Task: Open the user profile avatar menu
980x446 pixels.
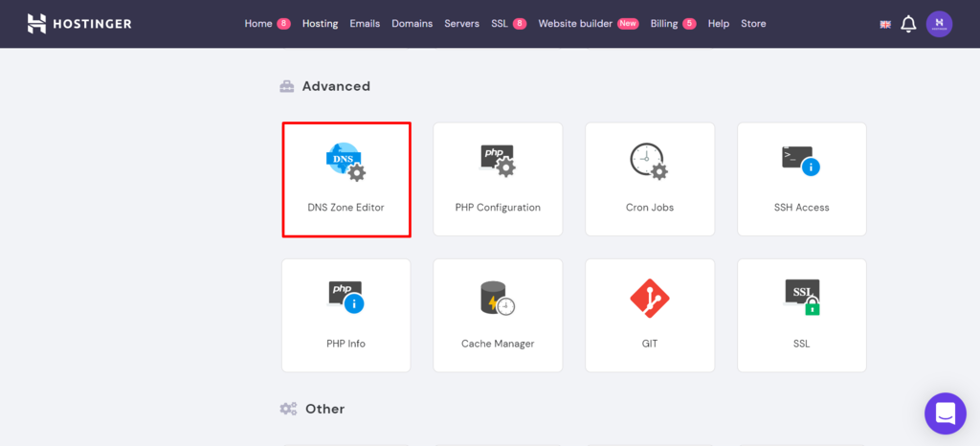Action: 939,24
